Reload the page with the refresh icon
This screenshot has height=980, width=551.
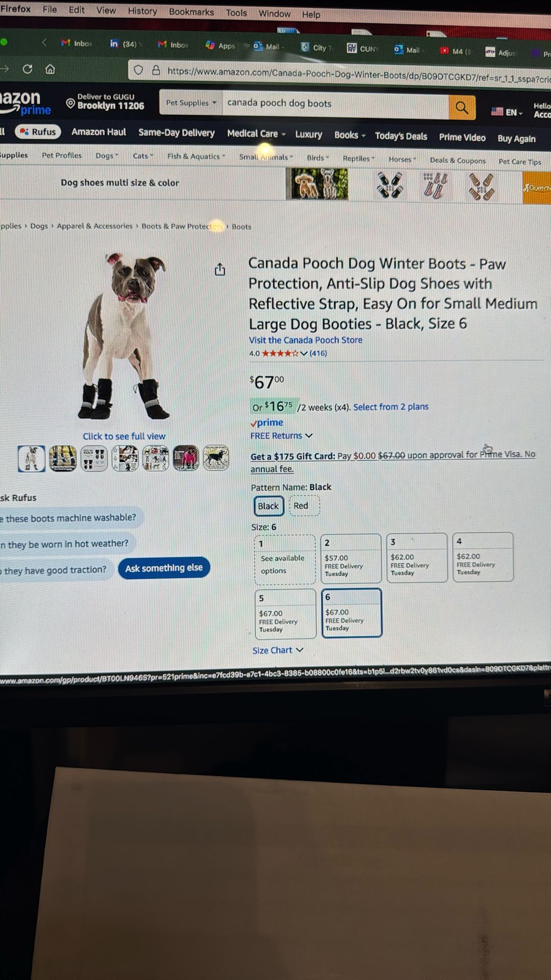(x=28, y=69)
